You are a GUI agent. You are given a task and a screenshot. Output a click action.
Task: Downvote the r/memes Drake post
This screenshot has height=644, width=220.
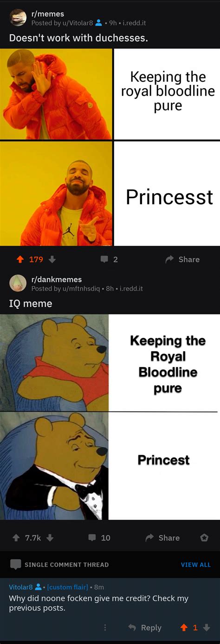coord(52,259)
